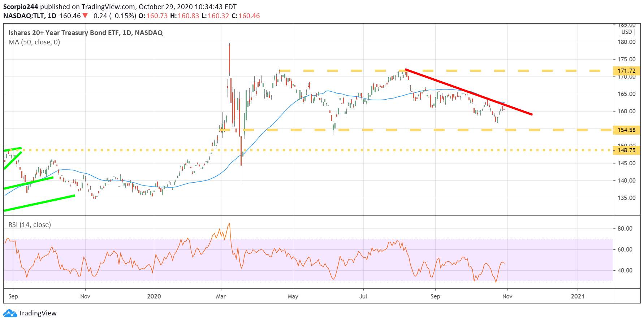Click the 160.00 price axis label
Viewport: 644px width, 323px height.
[x=627, y=111]
